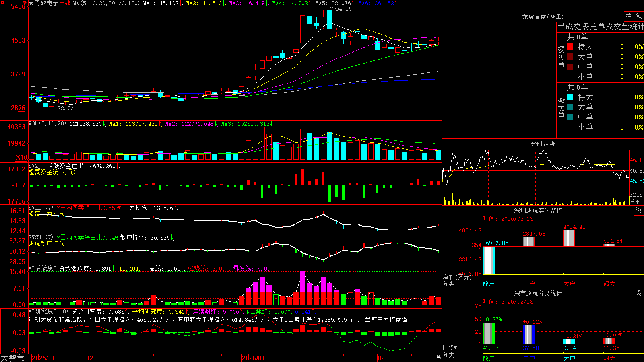This screenshot has height=362, width=644.
Task: Open 设 settings for 深市超赢分类统计
Action: (x=639, y=293)
